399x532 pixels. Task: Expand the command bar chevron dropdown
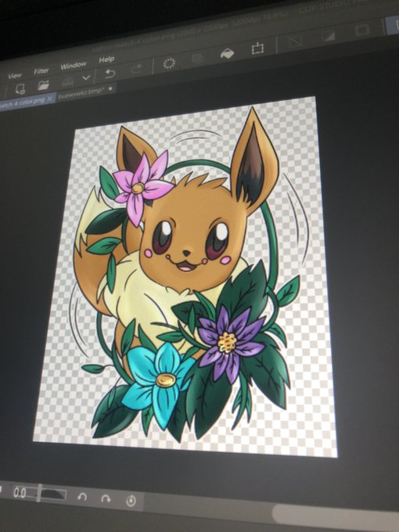coord(86,78)
